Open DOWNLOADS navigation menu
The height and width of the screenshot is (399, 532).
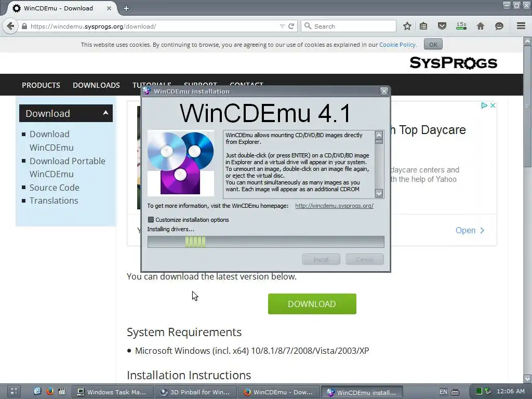tap(96, 85)
